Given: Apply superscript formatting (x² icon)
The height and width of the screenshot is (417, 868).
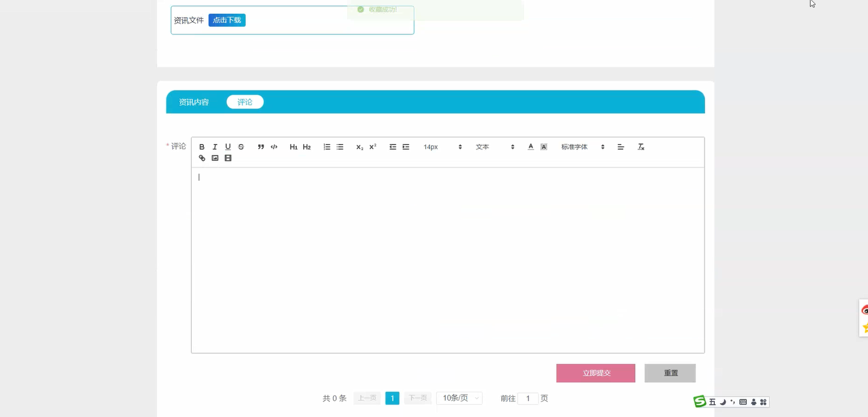Looking at the screenshot, I should point(373,147).
